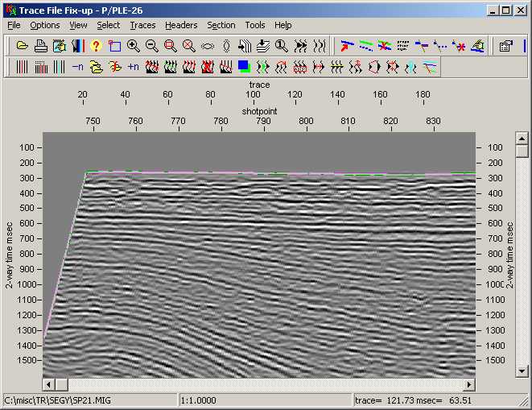532x410 pixels.
Task: Click the vertical scrollbar down arrow
Action: pyautogui.click(x=520, y=370)
